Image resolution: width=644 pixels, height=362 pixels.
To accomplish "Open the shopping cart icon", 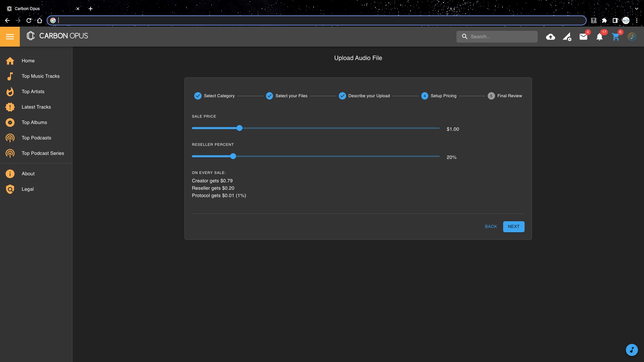I will [x=615, y=37].
